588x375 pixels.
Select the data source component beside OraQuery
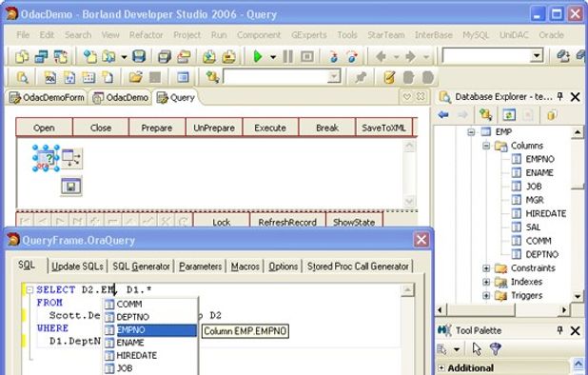[71, 158]
